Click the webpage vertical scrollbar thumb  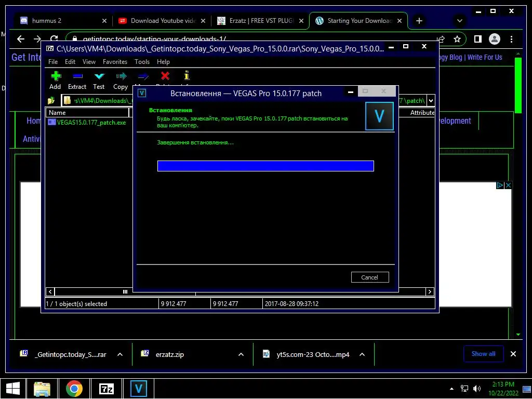(x=518, y=85)
